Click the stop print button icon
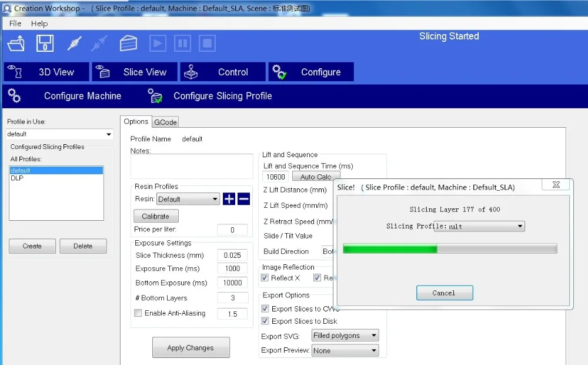The image size is (588, 365). (207, 43)
